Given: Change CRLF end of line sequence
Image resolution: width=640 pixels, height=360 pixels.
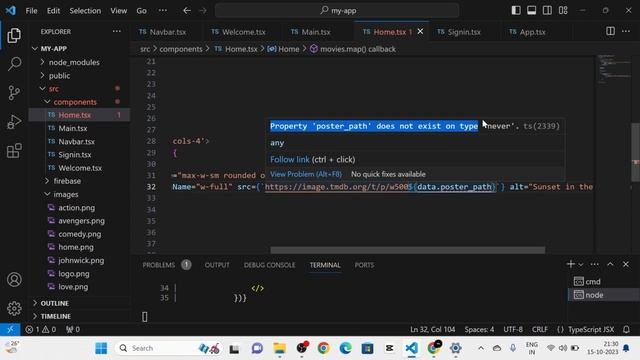Looking at the screenshot, I should 540,329.
